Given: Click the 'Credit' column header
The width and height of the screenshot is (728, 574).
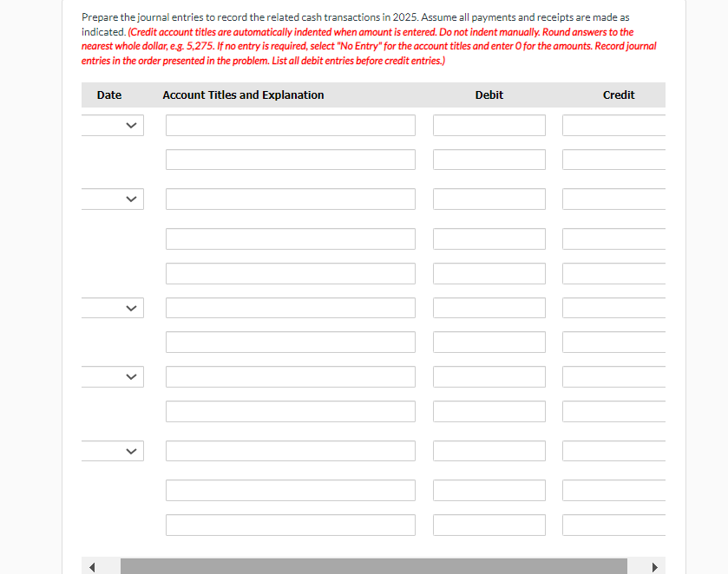Looking at the screenshot, I should (619, 95).
